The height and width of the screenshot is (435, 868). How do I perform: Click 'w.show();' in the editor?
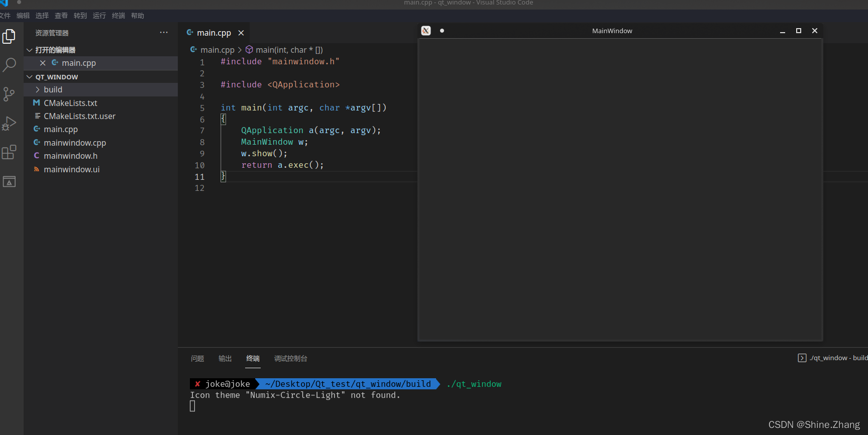(x=264, y=153)
